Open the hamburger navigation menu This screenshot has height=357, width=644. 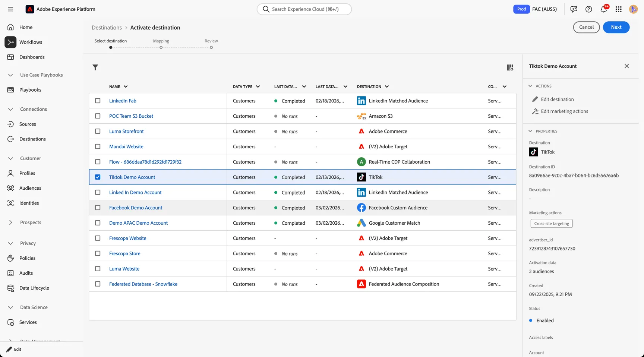[10, 9]
